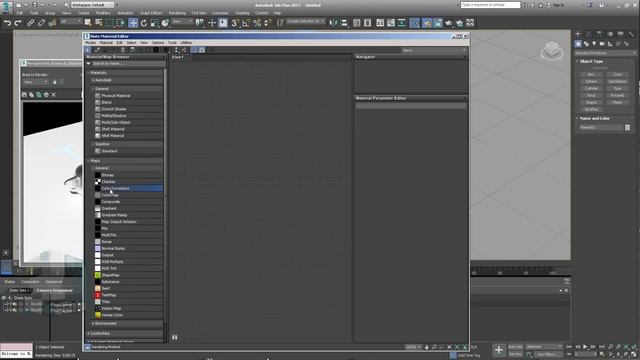This screenshot has height=360, width=640.
Task: Click the ViewCube in the viewport
Action: pyautogui.click(x=552, y=51)
